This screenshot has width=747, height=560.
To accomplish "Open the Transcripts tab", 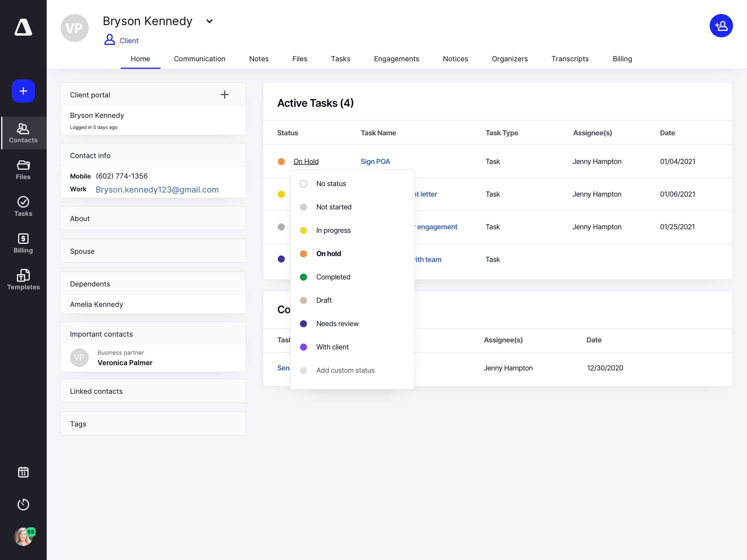I will (x=570, y=59).
